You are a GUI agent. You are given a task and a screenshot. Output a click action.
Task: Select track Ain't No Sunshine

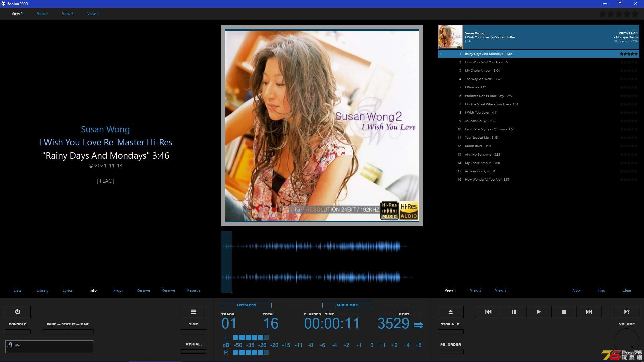click(x=538, y=155)
